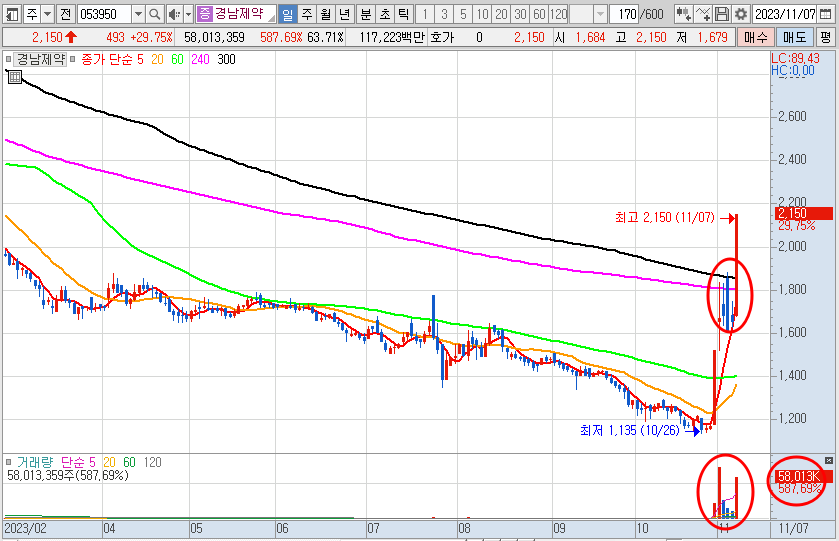
Task: Click the speaker sound icon
Action: click(173, 14)
